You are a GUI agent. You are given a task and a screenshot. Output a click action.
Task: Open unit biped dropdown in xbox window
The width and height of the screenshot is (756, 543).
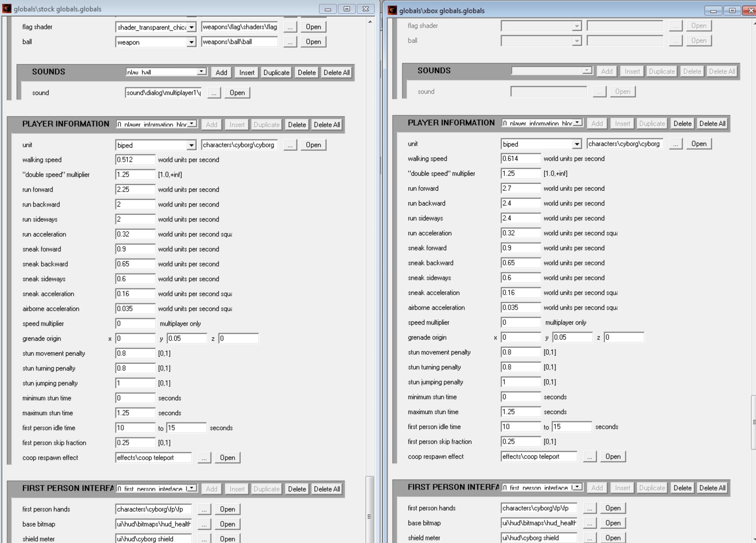(577, 144)
